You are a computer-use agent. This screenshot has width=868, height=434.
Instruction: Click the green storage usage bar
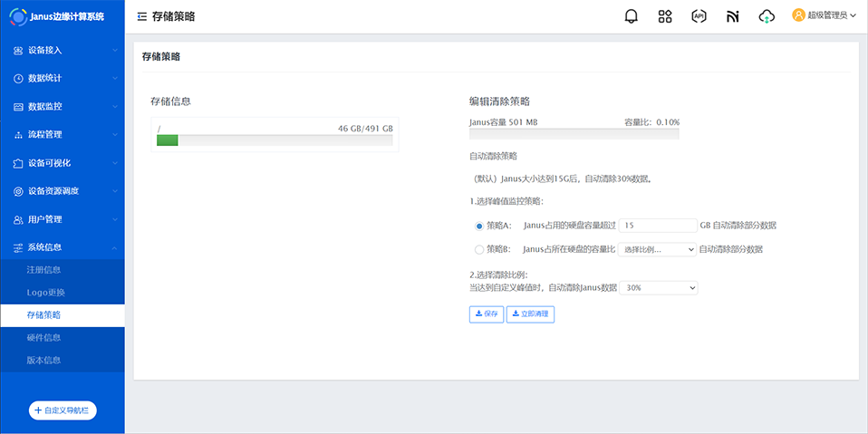(x=168, y=140)
